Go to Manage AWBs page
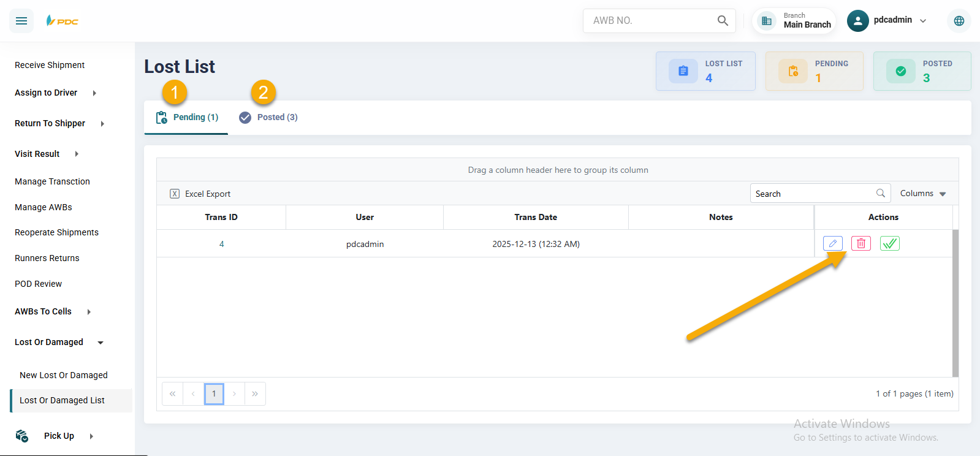 [44, 207]
